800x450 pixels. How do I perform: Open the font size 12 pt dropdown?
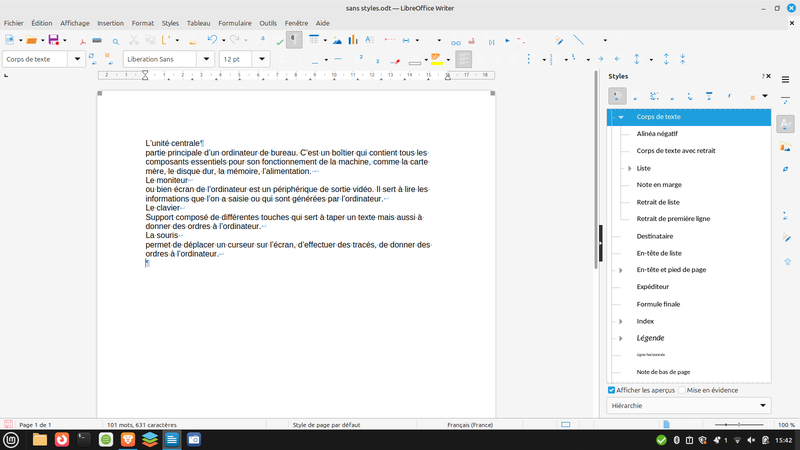[x=263, y=59]
